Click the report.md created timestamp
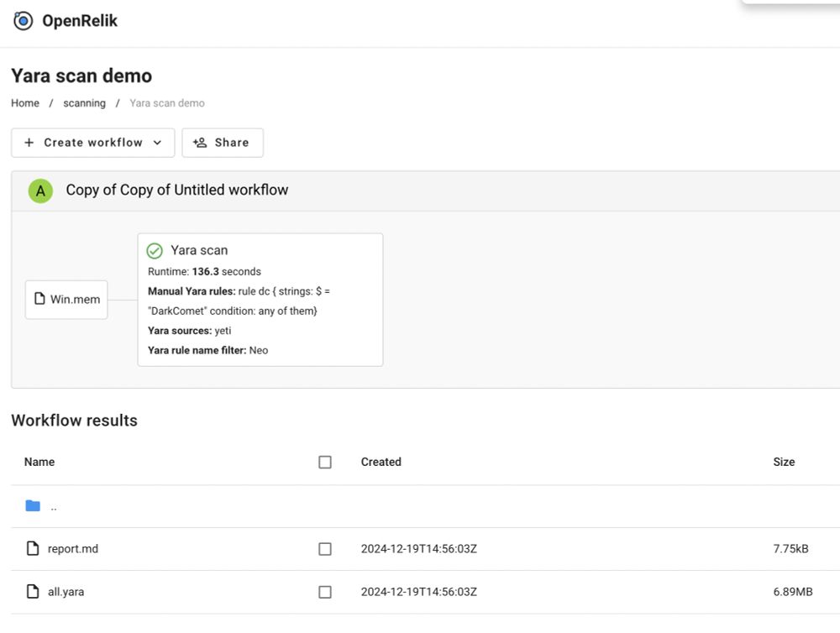The width and height of the screenshot is (840, 633). (x=419, y=549)
